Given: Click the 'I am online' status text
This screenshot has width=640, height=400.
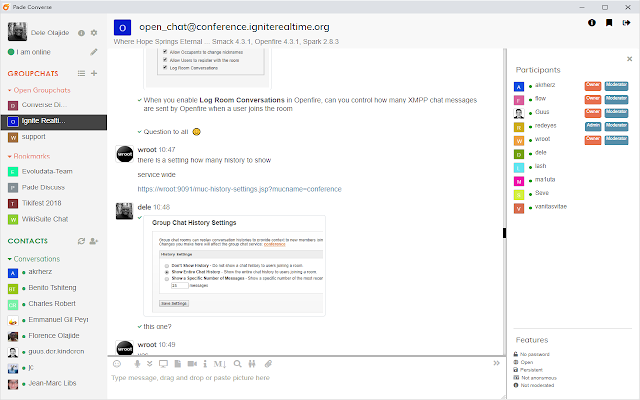Looking at the screenshot, I should point(33,52).
